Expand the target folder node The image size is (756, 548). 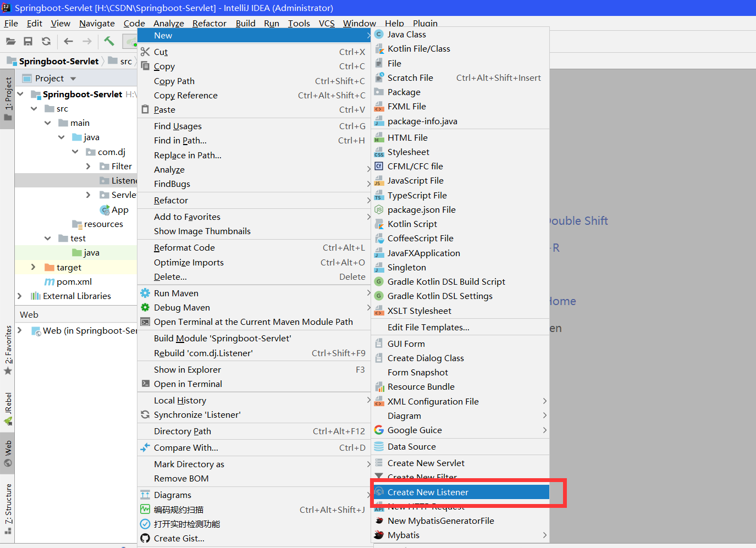coord(34,267)
